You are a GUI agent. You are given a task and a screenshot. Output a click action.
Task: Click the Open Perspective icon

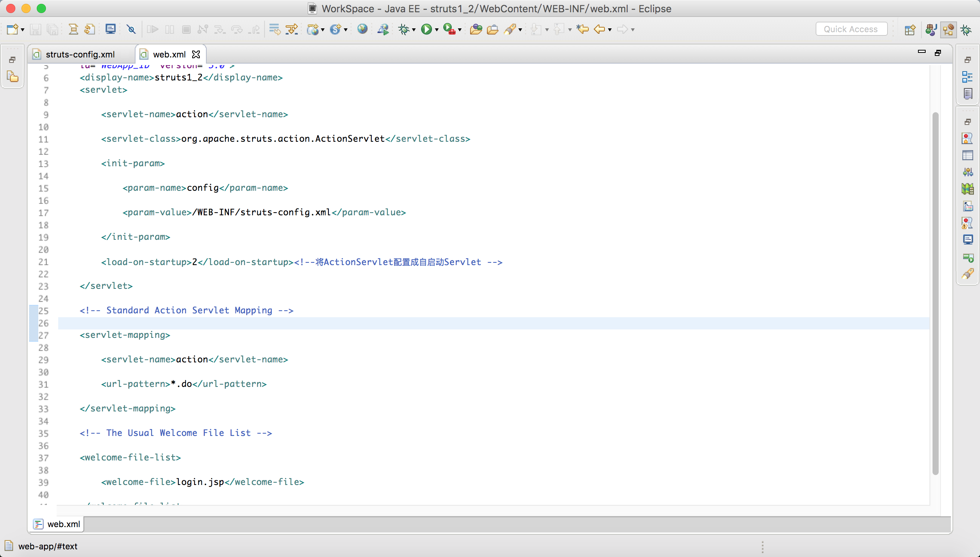[x=910, y=30]
